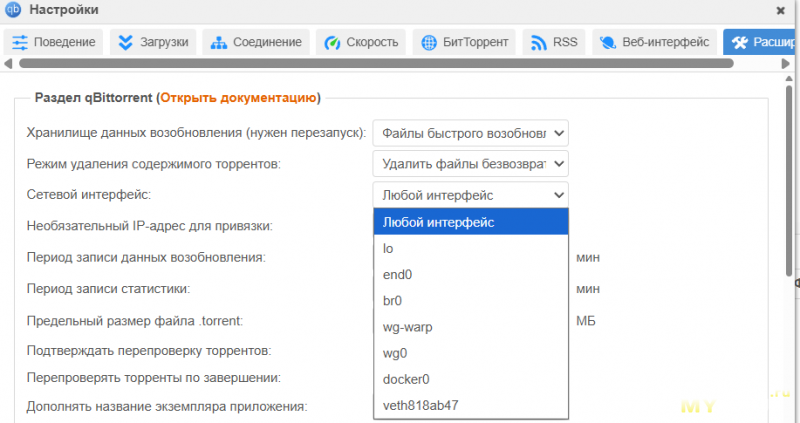Select the wg-warp network interface
This screenshot has width=800, height=423.
[x=471, y=327]
